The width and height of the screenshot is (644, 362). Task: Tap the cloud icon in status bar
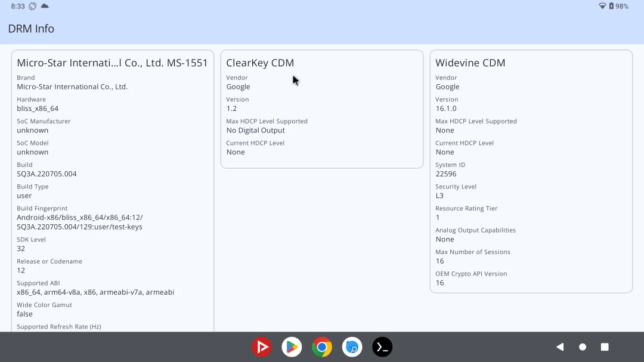tap(45, 6)
